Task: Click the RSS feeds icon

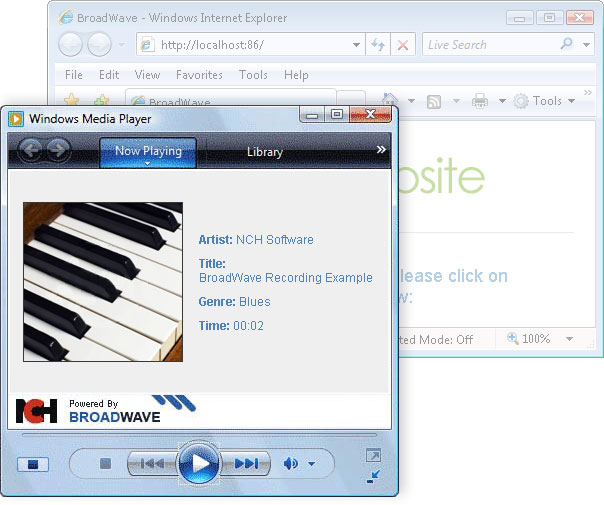Action: point(434,102)
